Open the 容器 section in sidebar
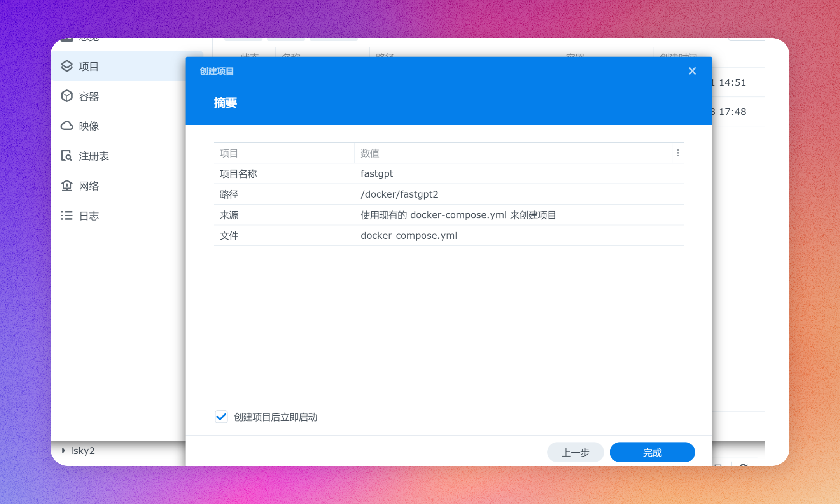The image size is (840, 504). [x=89, y=96]
